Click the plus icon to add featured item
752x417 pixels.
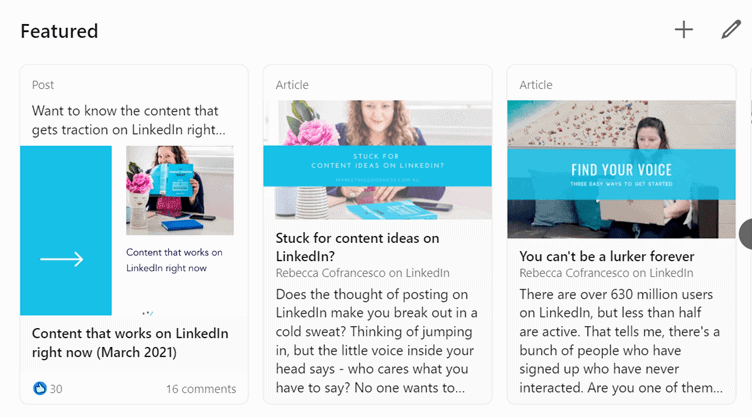tap(683, 30)
